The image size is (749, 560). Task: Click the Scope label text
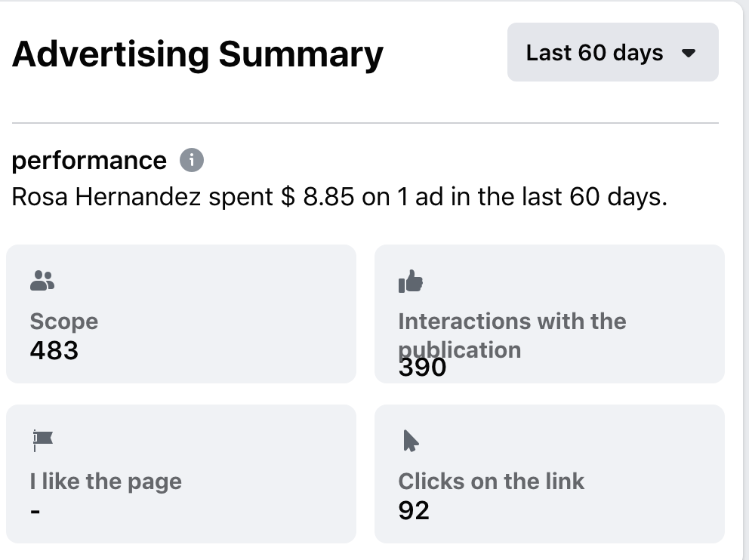point(64,322)
